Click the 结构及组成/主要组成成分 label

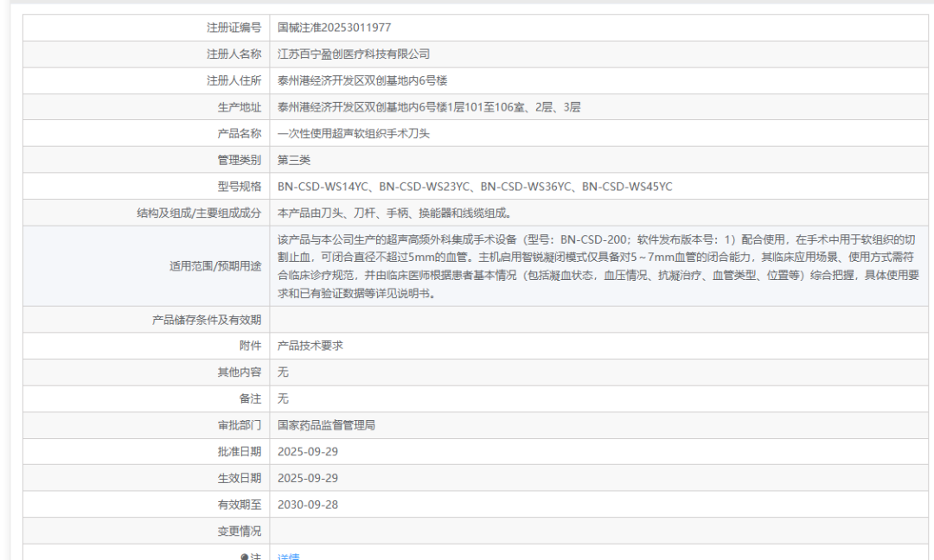click(x=199, y=213)
